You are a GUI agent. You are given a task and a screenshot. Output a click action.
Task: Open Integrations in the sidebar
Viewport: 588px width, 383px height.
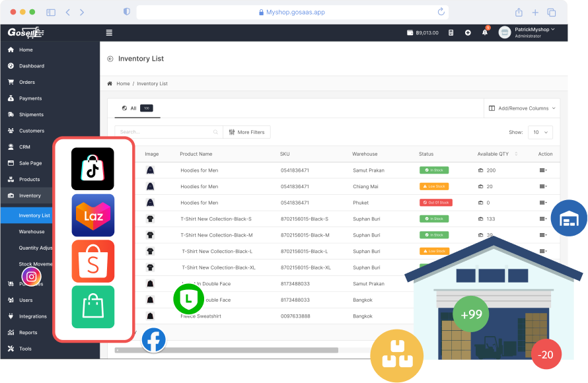pyautogui.click(x=32, y=316)
